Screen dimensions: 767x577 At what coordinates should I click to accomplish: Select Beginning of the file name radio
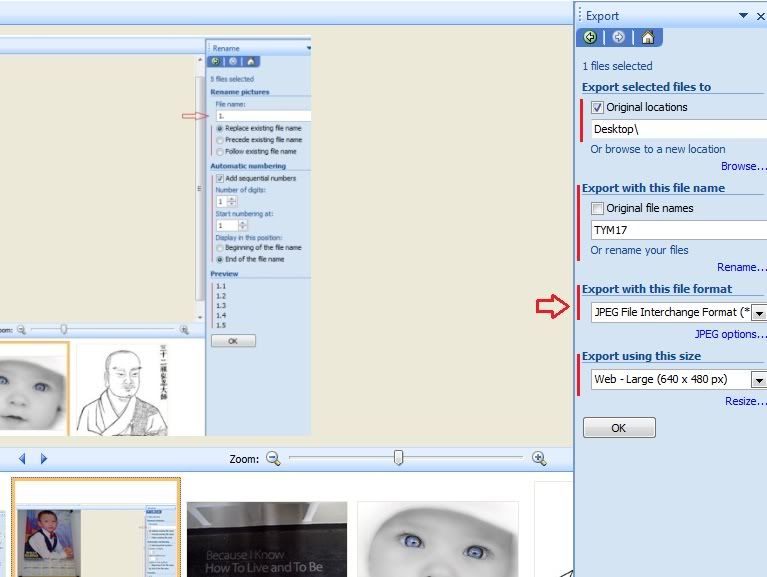(220, 248)
